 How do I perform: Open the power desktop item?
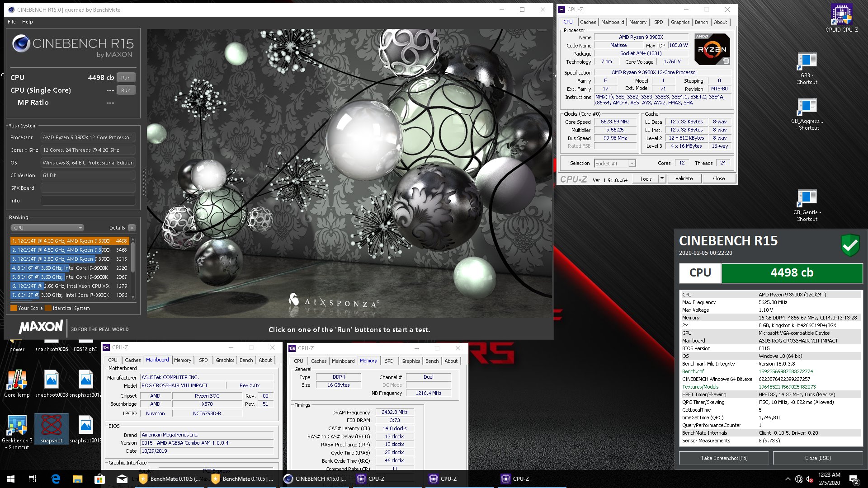coord(17,346)
